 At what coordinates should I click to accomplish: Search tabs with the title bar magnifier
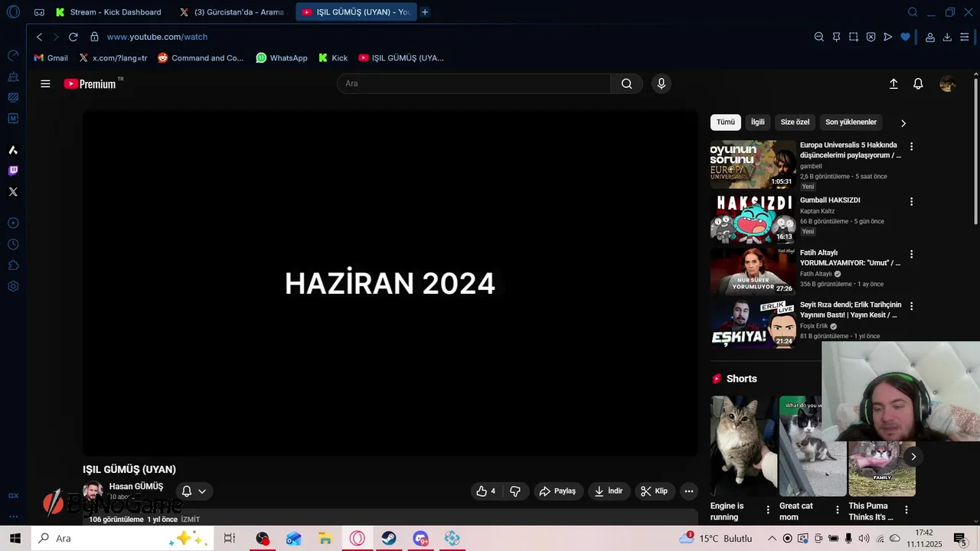[913, 12]
